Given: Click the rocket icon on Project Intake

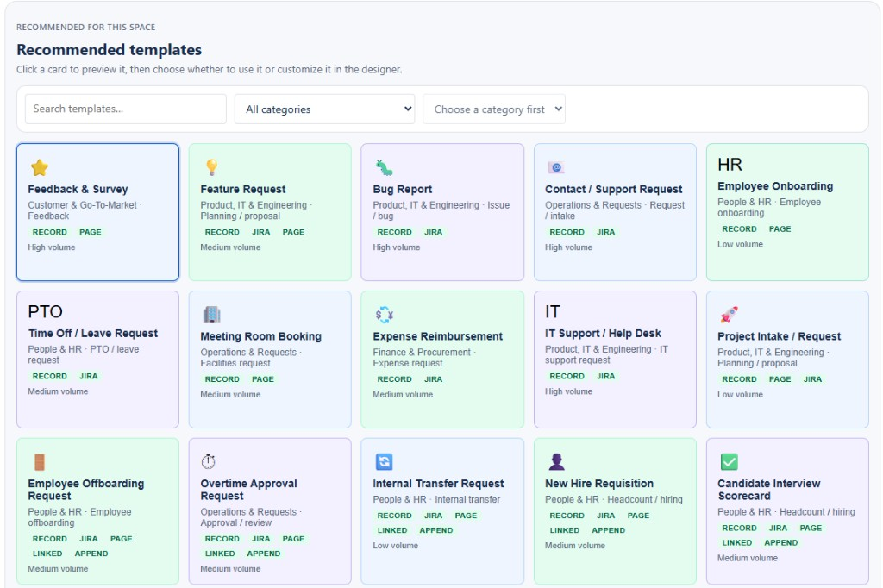Looking at the screenshot, I should tap(729, 315).
